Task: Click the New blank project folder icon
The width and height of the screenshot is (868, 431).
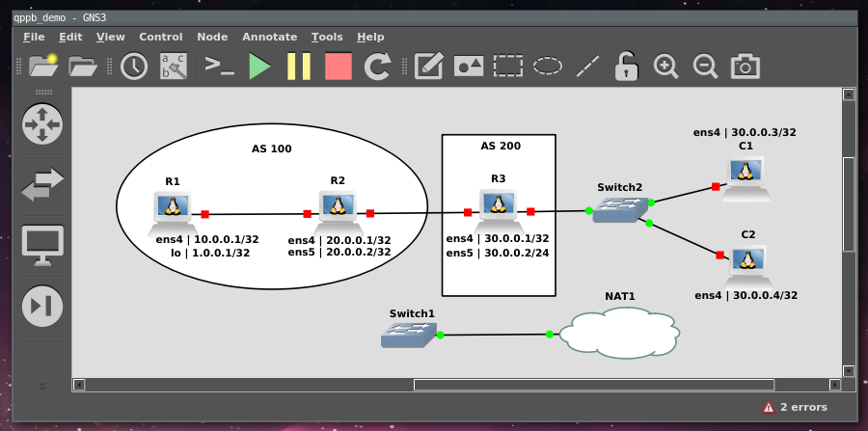Action: 43,67
